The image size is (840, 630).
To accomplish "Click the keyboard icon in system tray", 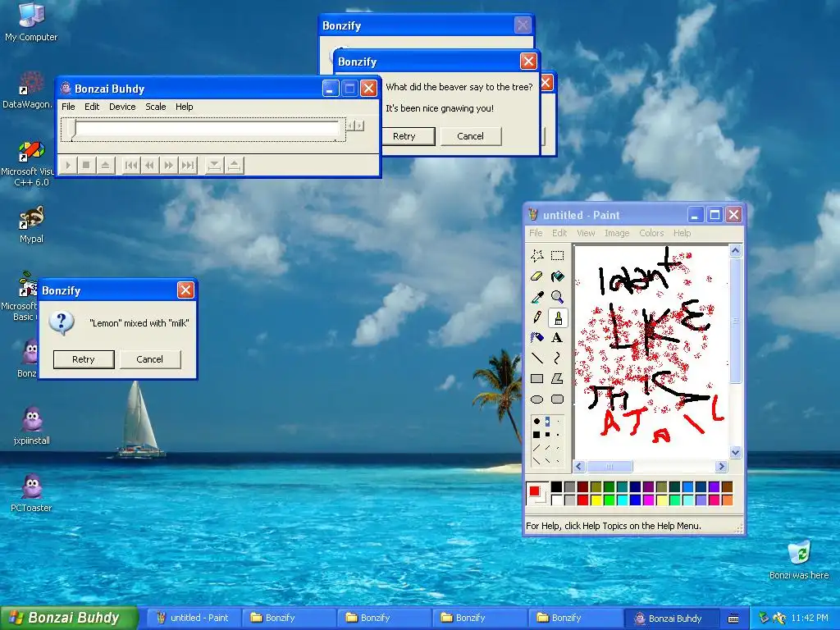I will click(733, 619).
